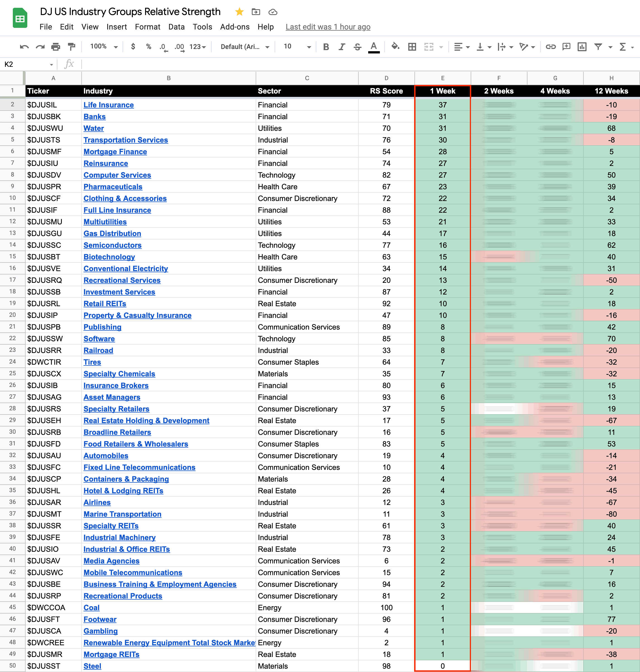Open the font size 10 dropdown
Viewport: 640px width, 672px height.
click(297, 46)
